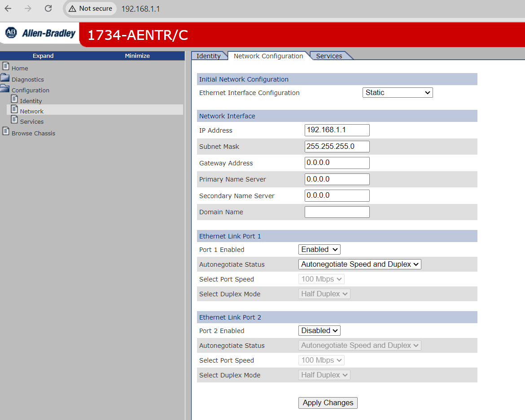This screenshot has height=420, width=525.
Task: Open the Port 2 Enabled dropdown
Action: [x=319, y=331]
